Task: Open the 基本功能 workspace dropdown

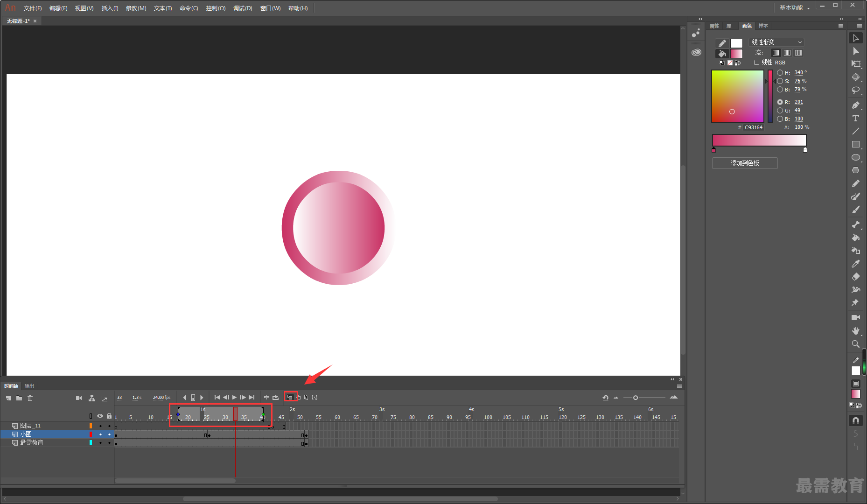Action: [x=794, y=8]
